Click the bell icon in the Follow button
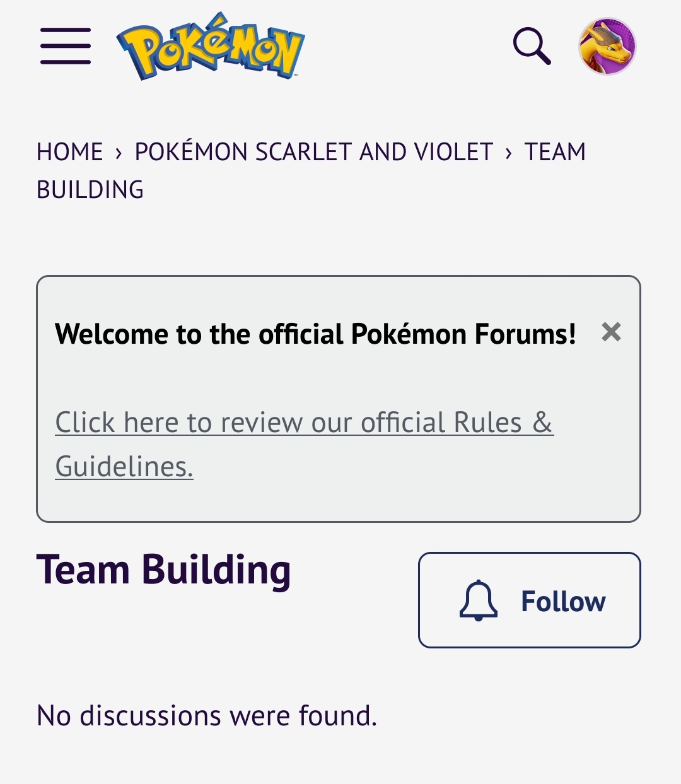The image size is (681, 784). coord(479,600)
